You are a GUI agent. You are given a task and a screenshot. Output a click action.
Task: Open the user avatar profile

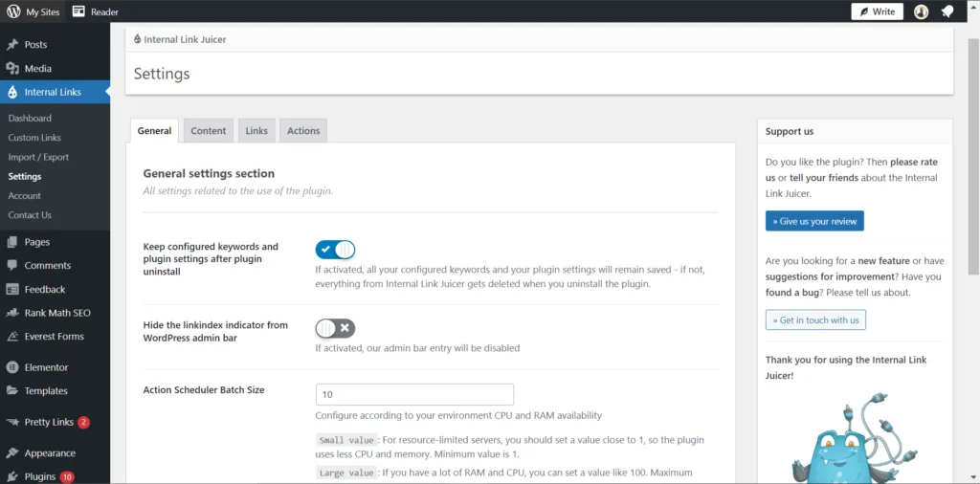point(922,11)
